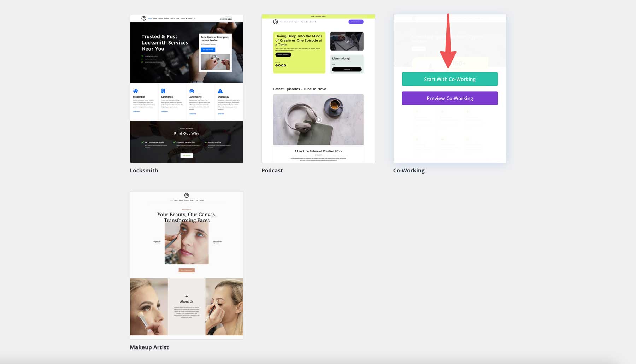Open the Shop dropdown in Locksmith navigation
This screenshot has height=364, width=636.
pos(173,18)
